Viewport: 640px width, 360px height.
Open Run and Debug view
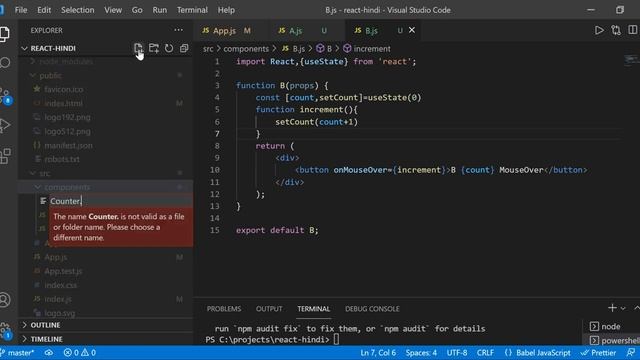[5, 125]
